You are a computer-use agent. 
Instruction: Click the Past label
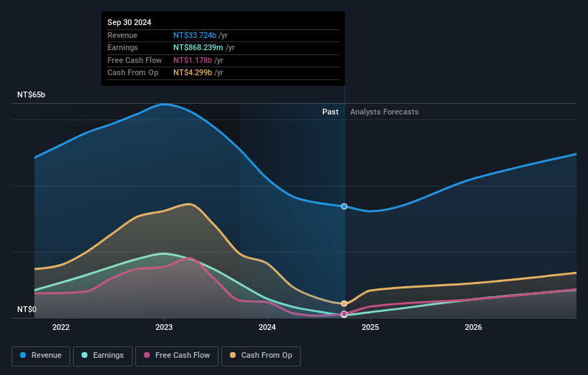[330, 112]
